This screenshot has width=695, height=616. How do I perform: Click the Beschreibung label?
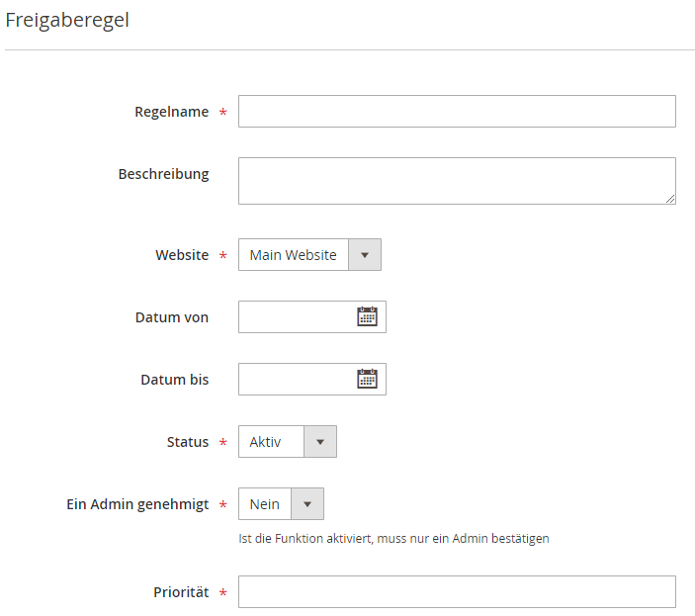[x=163, y=174]
